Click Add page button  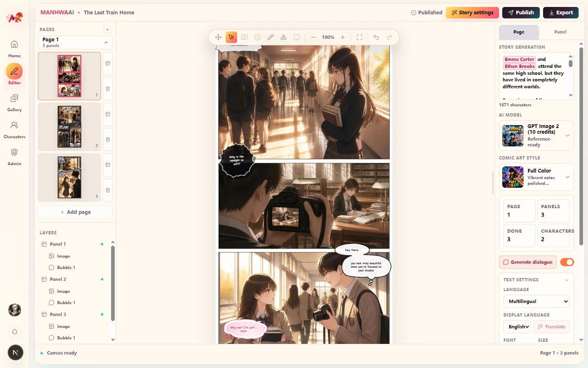[76, 212]
